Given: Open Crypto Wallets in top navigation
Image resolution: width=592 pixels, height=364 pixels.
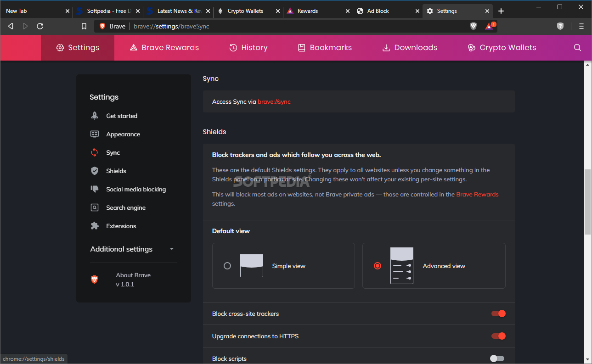Looking at the screenshot, I should [502, 47].
